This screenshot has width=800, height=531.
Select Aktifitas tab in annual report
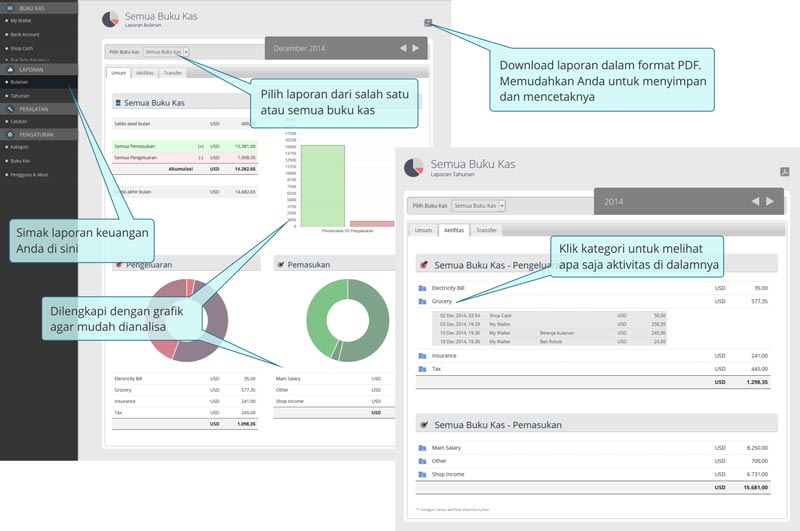(454, 230)
